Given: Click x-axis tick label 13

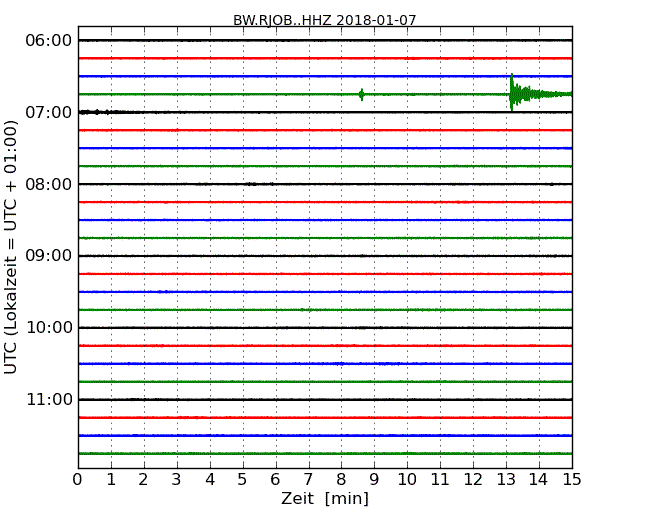Looking at the screenshot, I should pos(506,479).
